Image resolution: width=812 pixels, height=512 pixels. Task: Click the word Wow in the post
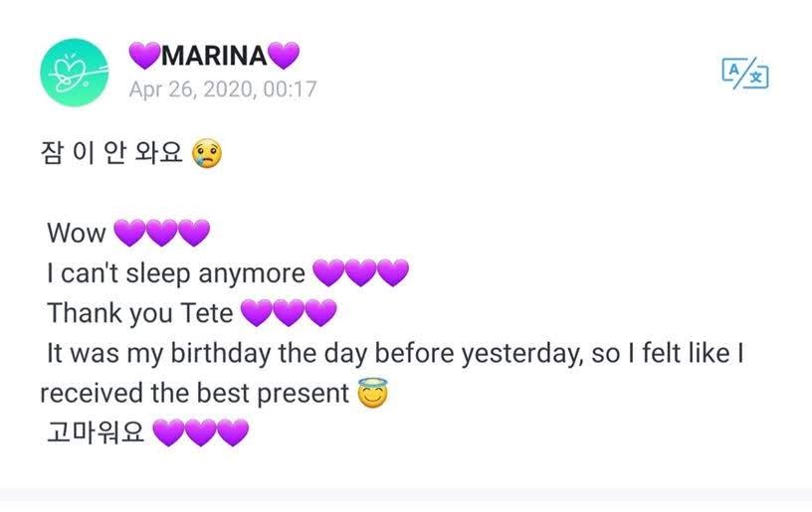pyautogui.click(x=77, y=233)
